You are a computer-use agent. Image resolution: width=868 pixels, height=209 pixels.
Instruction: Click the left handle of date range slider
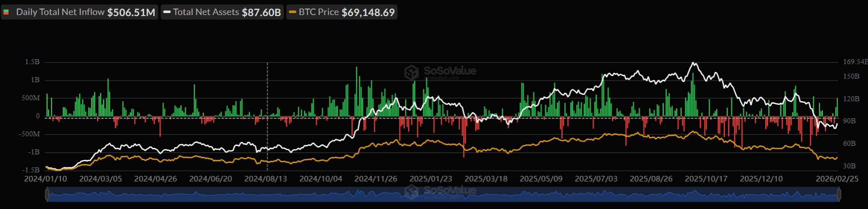47,194
